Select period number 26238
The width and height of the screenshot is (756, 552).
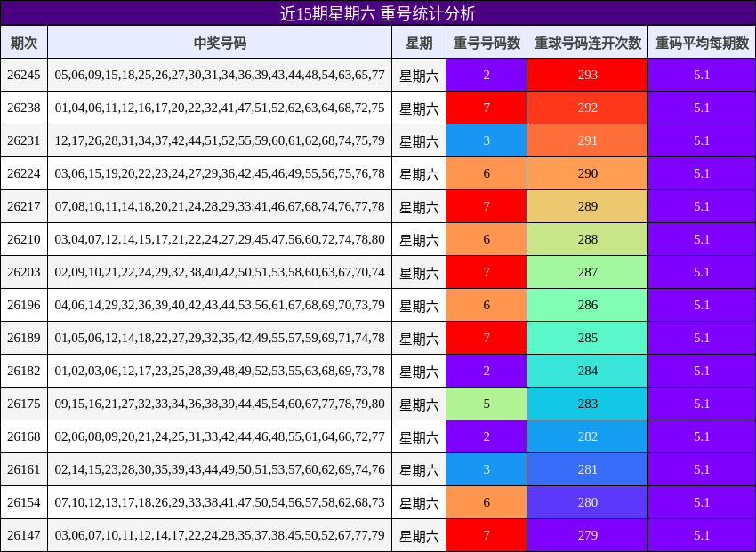click(24, 108)
